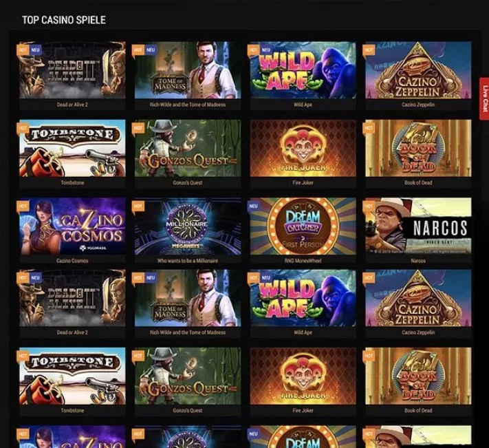
Task: Click HOT badge on fully visible Cazino Cosmos tile
Action: [x=23, y=206]
